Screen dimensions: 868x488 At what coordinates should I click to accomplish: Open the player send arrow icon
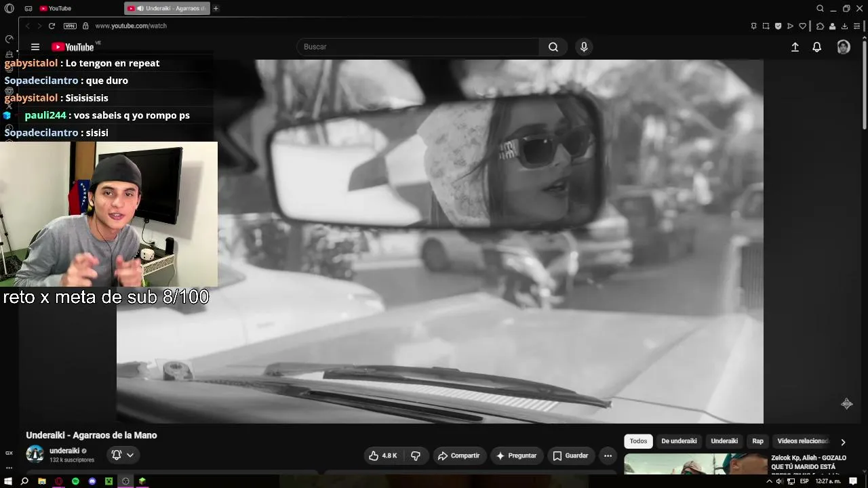pyautogui.click(x=790, y=26)
